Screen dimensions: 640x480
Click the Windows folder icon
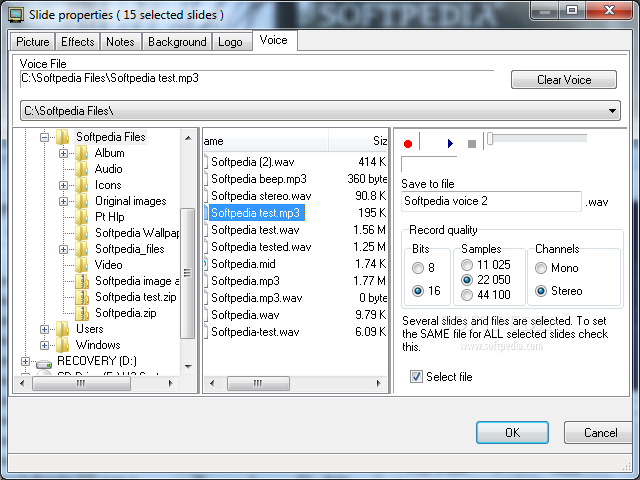point(62,345)
